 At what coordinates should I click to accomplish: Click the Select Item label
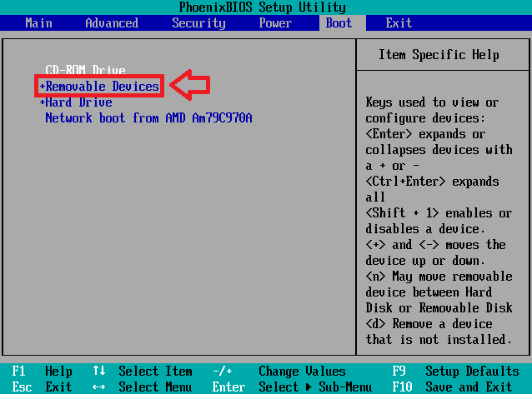point(155,372)
